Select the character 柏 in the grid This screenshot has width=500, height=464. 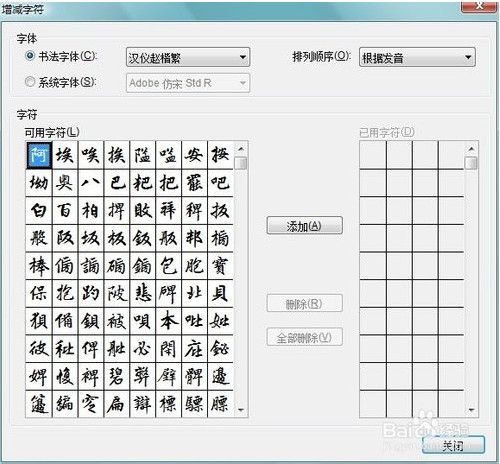point(91,210)
